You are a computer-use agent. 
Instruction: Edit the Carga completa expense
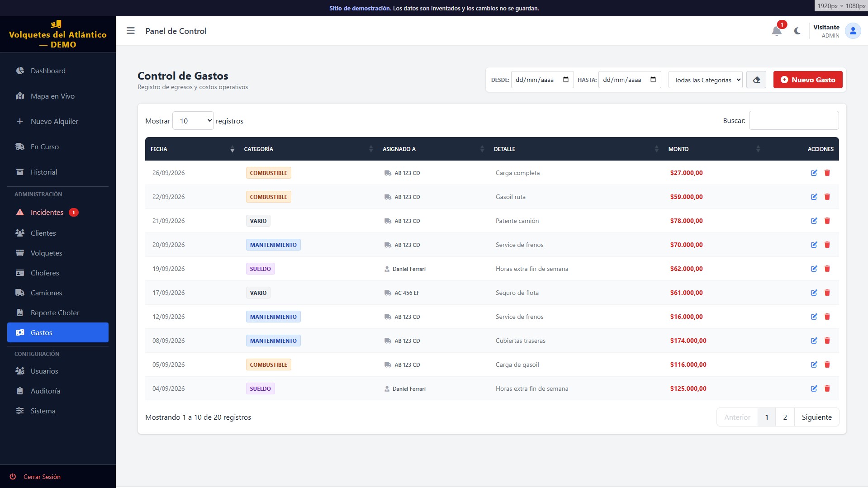(814, 173)
